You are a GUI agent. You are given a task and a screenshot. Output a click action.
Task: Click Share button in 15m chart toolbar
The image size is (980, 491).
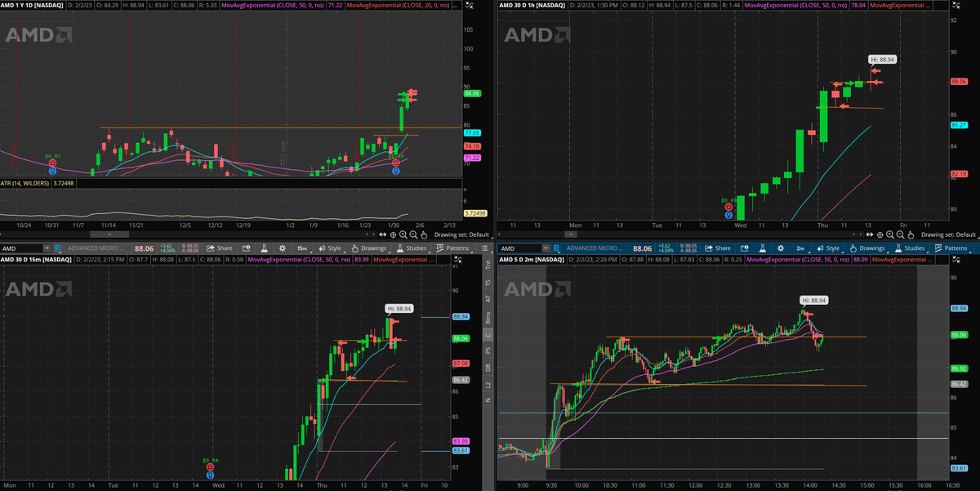pos(219,248)
